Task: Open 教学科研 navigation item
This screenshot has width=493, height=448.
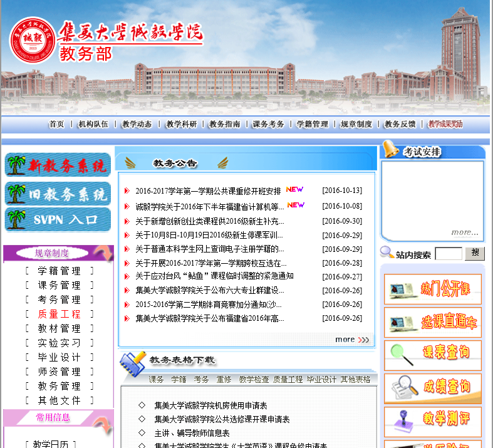Action: [182, 124]
